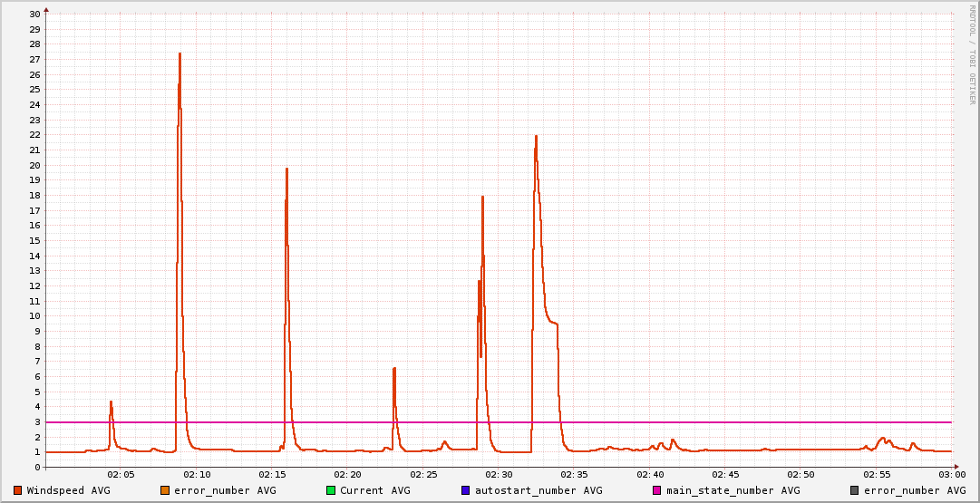Click the 02:05 time axis label
Screen dimensions: 980x503
[x=121, y=475]
